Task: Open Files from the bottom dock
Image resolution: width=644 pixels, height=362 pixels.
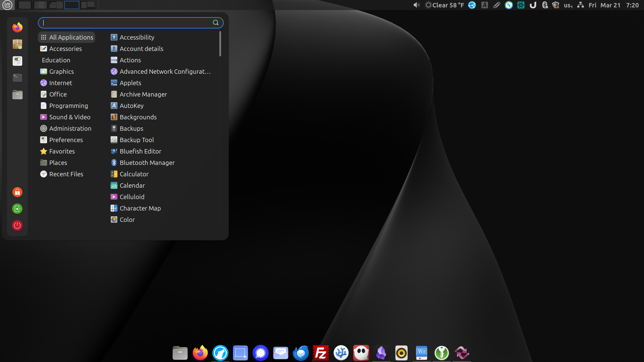Action: [180, 353]
